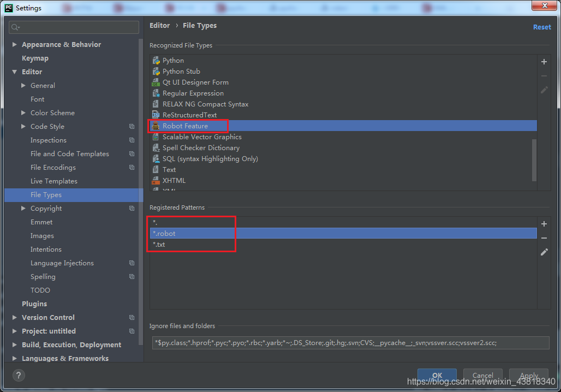Click the project-level icon beside Code Style
Image resolution: width=561 pixels, height=392 pixels.
click(x=132, y=126)
